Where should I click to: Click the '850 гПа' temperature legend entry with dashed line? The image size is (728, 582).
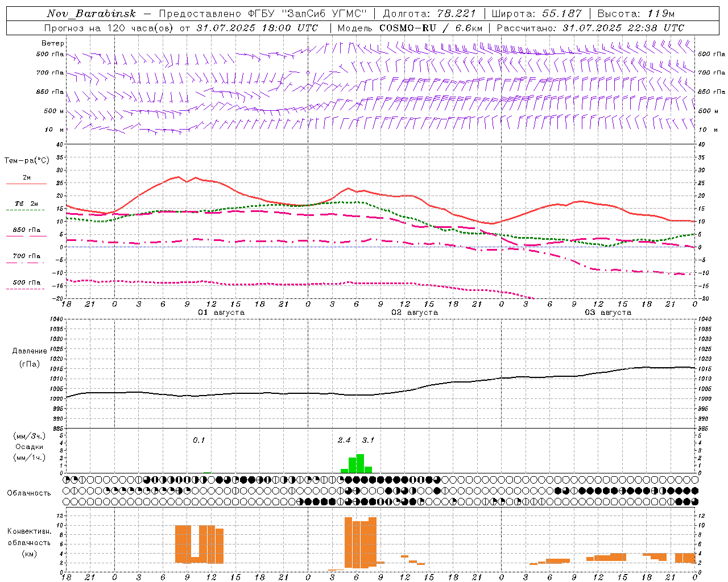pyautogui.click(x=27, y=230)
